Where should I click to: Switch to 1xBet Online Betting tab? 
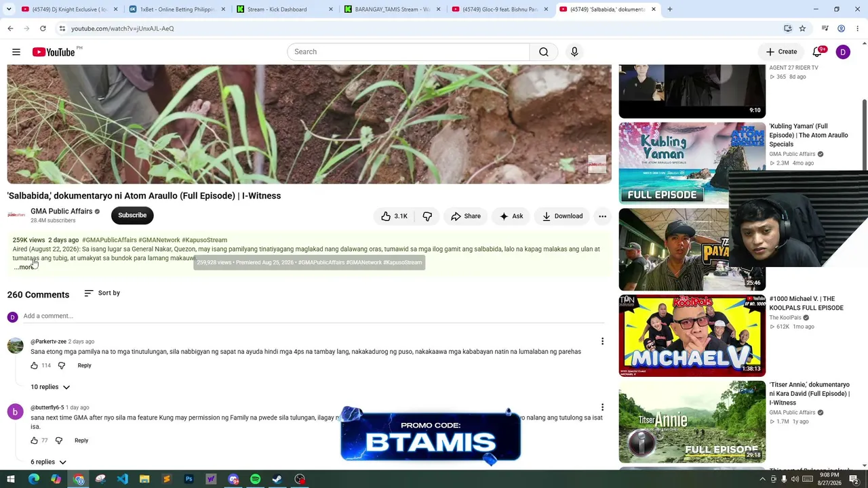pyautogui.click(x=177, y=9)
